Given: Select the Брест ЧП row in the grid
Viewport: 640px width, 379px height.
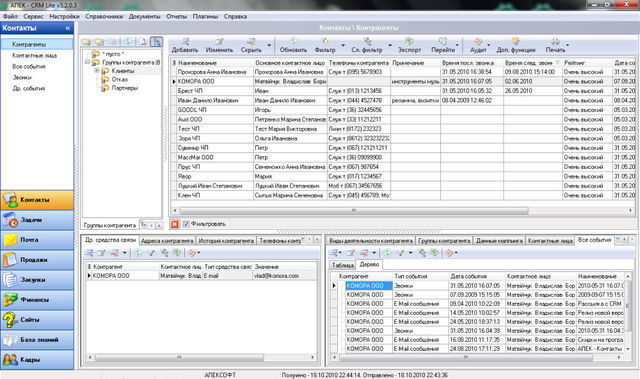Looking at the screenshot, I should click(403, 91).
